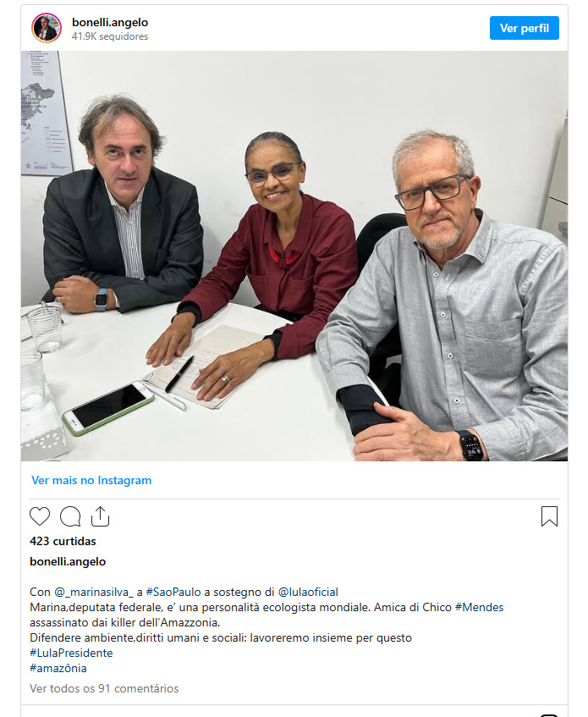Follow the Ver mais no Instagram link
Viewport: 588px width, 717px height.
tap(91, 480)
